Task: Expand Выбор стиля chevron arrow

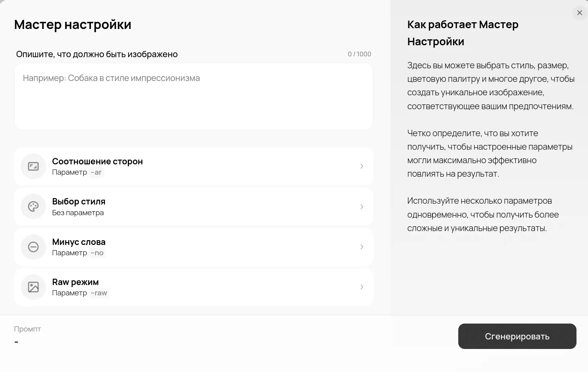Action: [x=361, y=206]
